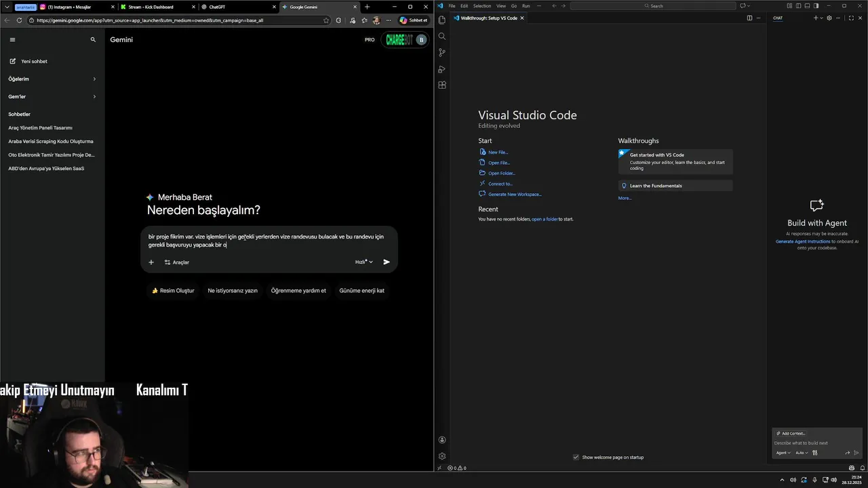The height and width of the screenshot is (488, 868).
Task: Click the Sohbet et Copilot button
Action: pos(413,20)
